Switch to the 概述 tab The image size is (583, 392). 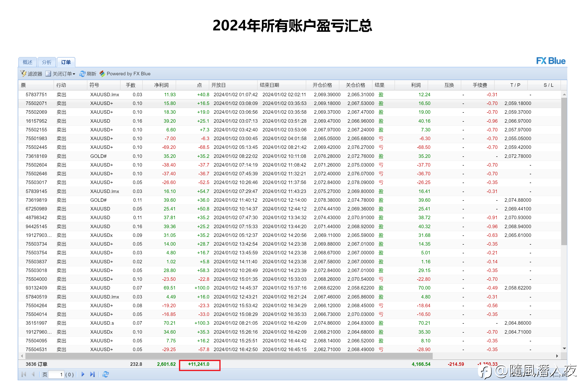28,62
